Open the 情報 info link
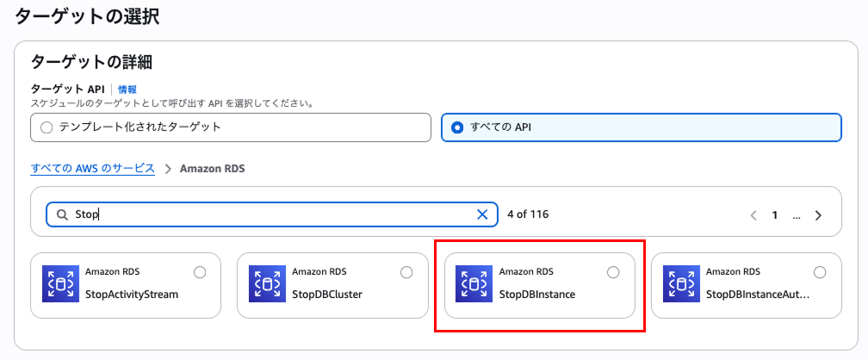The width and height of the screenshot is (868, 360). tap(127, 90)
